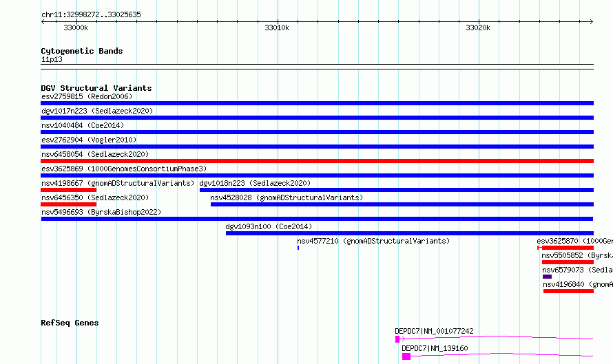
Task: Click the 33020k ruler tick label
Action: coord(478,28)
